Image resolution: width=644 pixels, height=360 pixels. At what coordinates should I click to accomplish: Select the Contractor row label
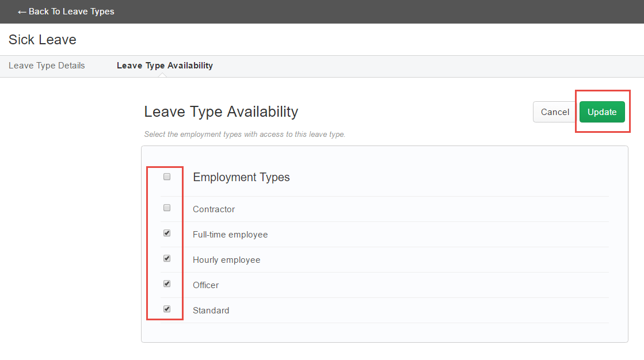click(x=214, y=209)
